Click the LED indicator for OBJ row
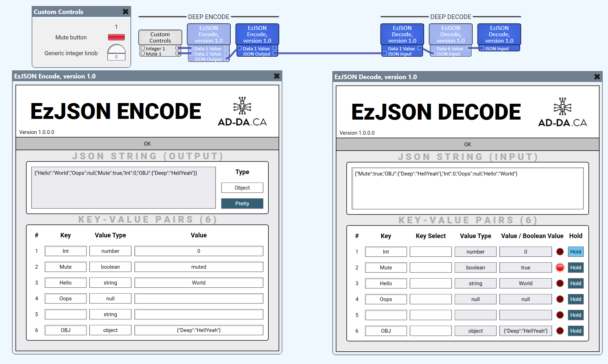Image resolution: width=608 pixels, height=364 pixels. pyautogui.click(x=560, y=331)
